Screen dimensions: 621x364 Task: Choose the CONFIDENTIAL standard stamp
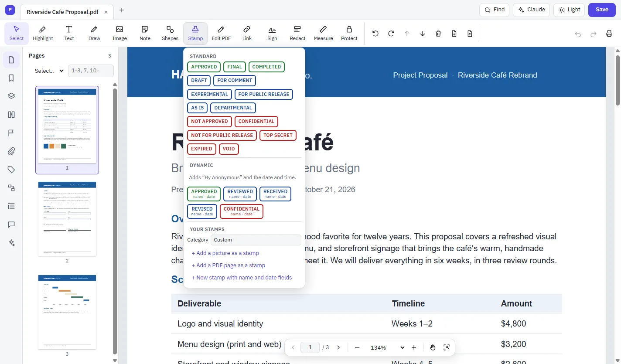click(x=256, y=121)
